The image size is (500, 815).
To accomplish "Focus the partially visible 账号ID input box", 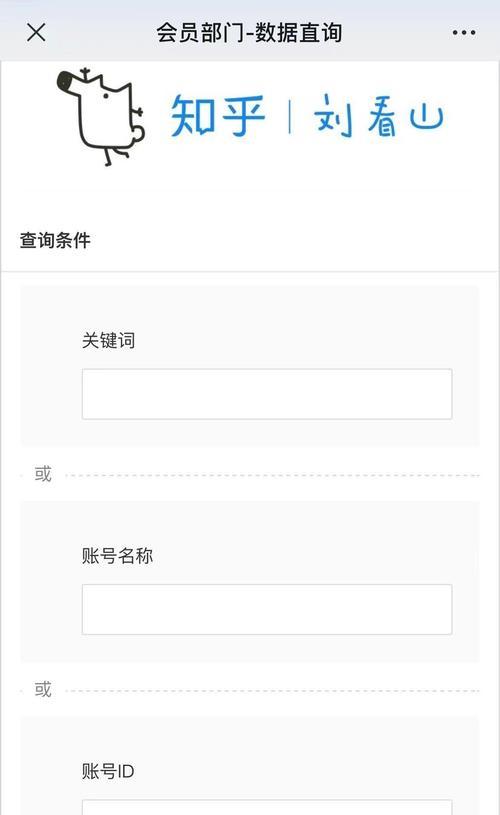I will (267, 807).
